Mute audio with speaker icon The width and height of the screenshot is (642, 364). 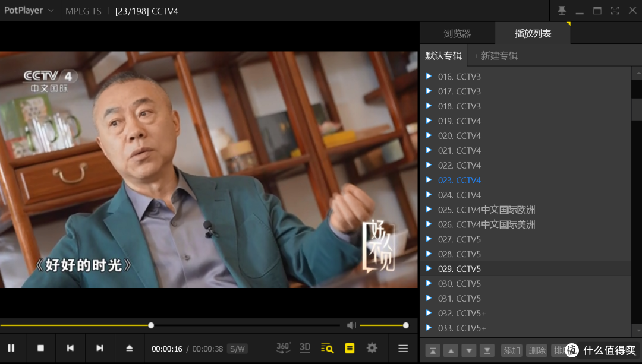tap(351, 325)
